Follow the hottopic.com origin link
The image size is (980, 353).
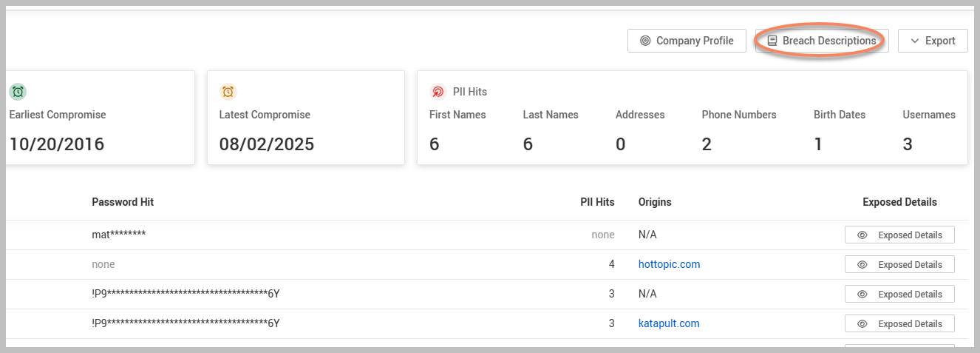pyautogui.click(x=669, y=264)
